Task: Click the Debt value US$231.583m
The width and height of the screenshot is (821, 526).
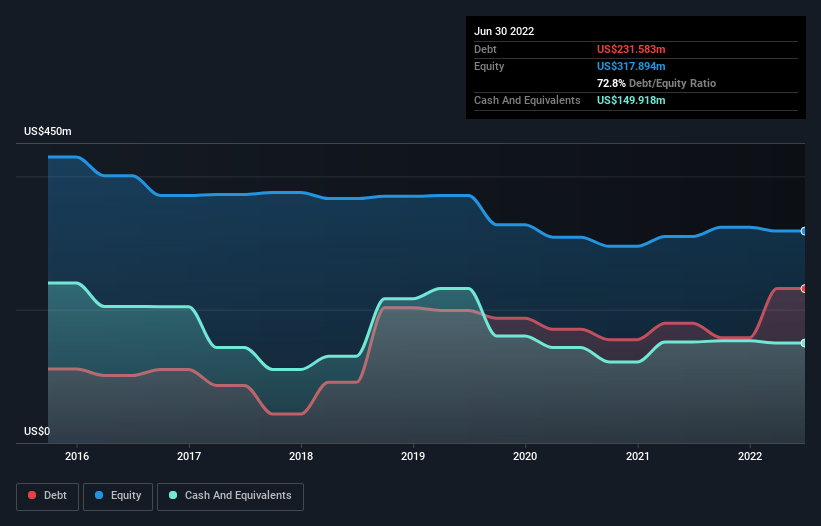Action: tap(631, 49)
